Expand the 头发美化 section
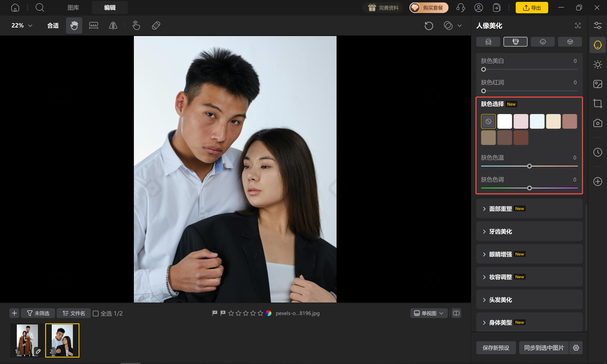 click(529, 300)
